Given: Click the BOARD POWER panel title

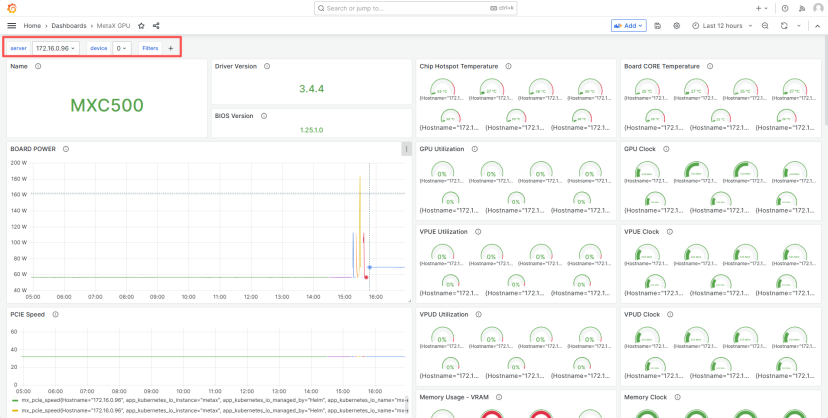Looking at the screenshot, I should (34, 149).
